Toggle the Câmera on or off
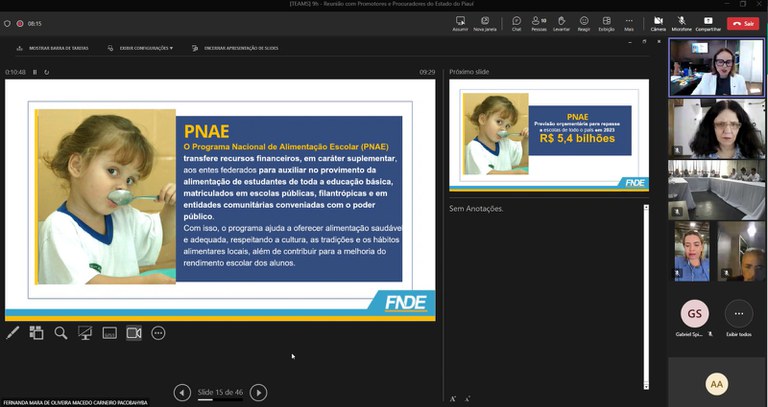This screenshot has width=768, height=407. tap(658, 23)
